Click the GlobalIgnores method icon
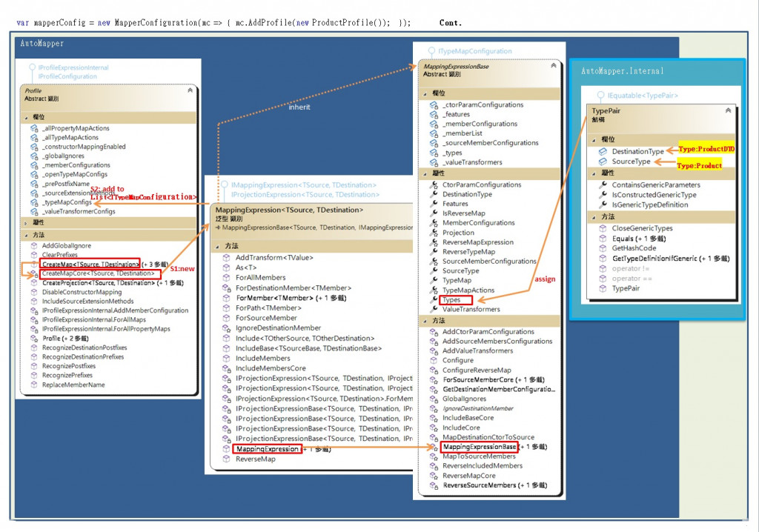 point(434,399)
